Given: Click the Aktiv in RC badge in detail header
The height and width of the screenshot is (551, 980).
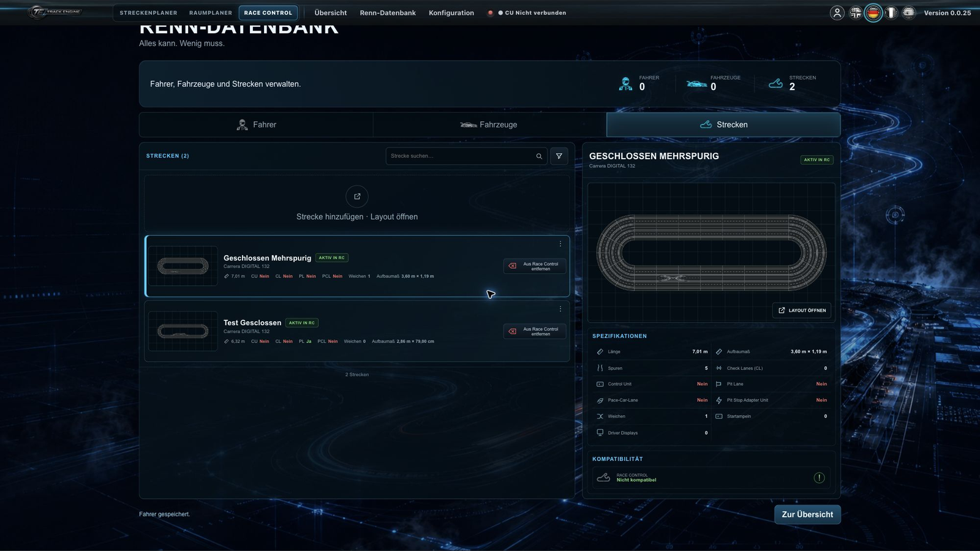Looking at the screenshot, I should pos(817,160).
